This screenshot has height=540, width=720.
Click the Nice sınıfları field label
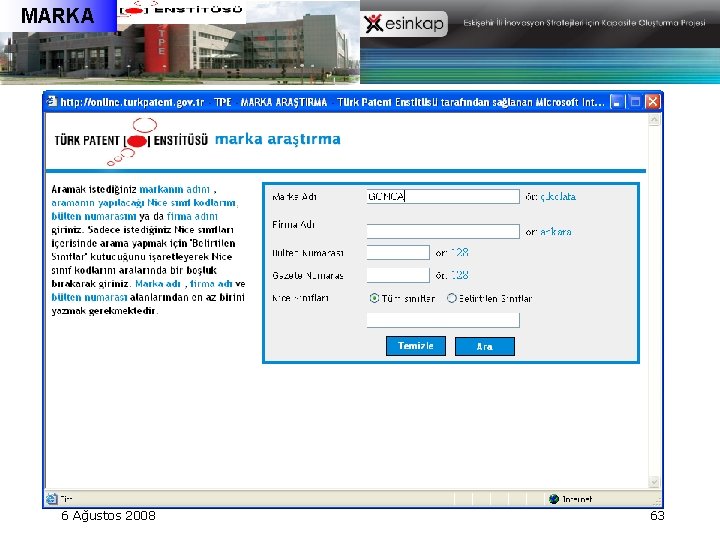[x=300, y=298]
